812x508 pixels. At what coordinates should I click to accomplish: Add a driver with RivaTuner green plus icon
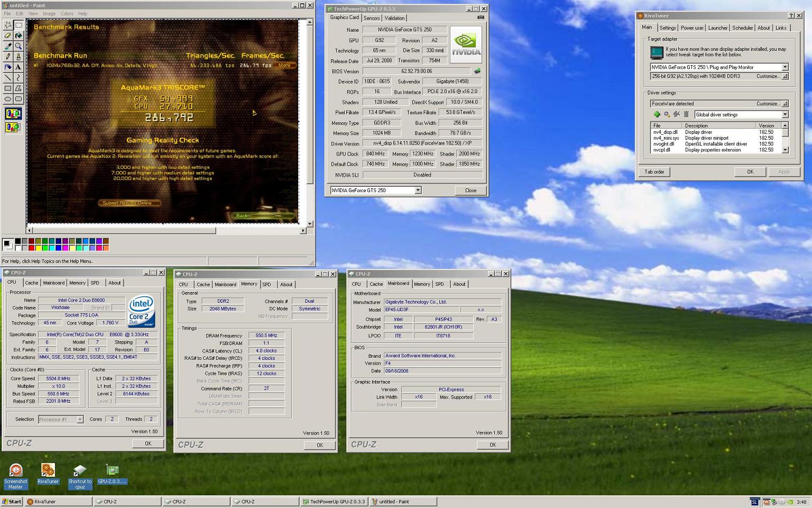(657, 114)
